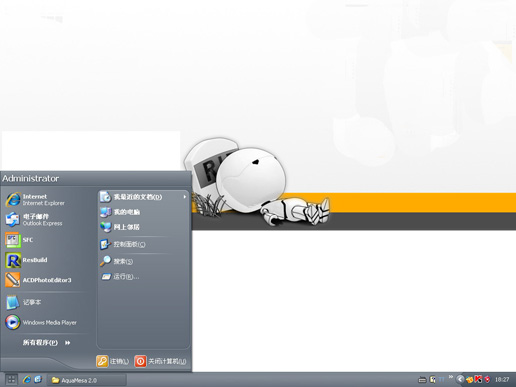Click the Administrator user name header
Viewport: 516px width, 387px height.
[31, 179]
